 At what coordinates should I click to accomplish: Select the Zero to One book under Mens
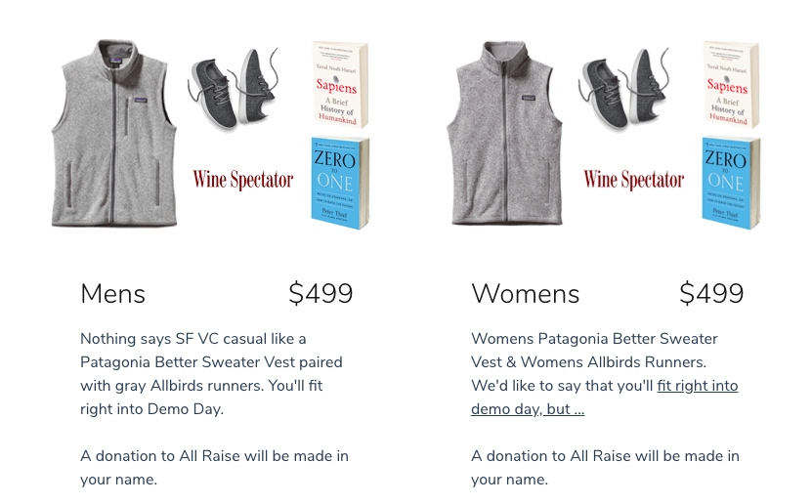[338, 183]
